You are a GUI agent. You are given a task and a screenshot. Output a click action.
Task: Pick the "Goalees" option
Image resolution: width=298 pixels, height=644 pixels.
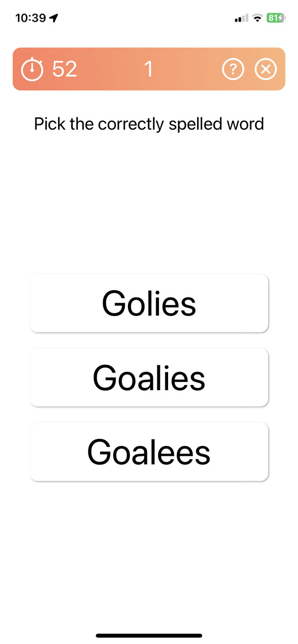[x=149, y=452]
